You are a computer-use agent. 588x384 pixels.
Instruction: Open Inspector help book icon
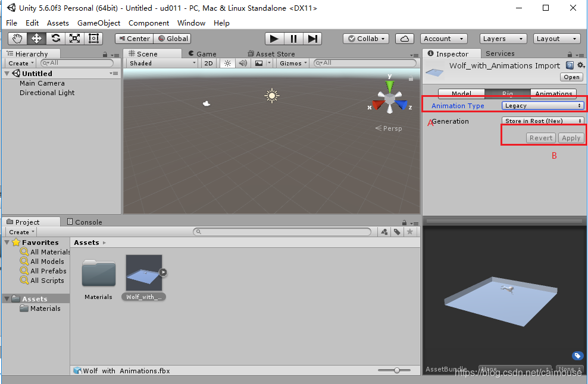pyautogui.click(x=570, y=65)
